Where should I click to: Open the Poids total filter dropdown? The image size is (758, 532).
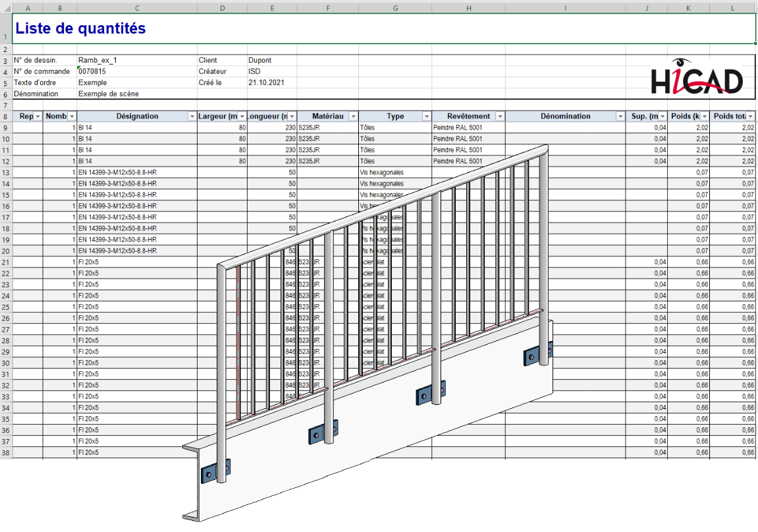(x=750, y=117)
